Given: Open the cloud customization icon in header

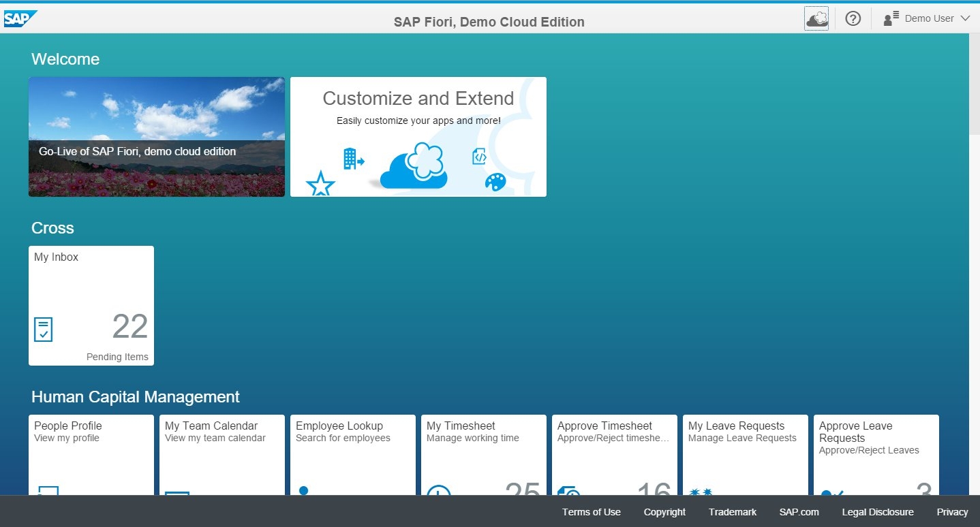Looking at the screenshot, I should click(816, 18).
